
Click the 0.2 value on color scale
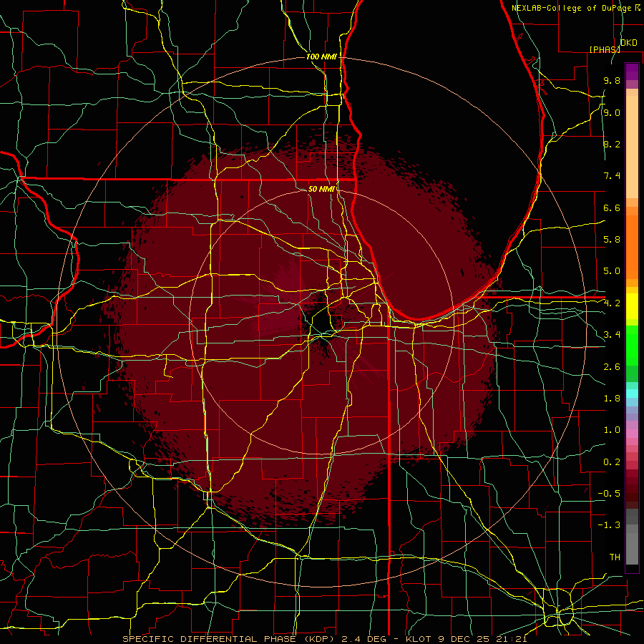click(612, 462)
